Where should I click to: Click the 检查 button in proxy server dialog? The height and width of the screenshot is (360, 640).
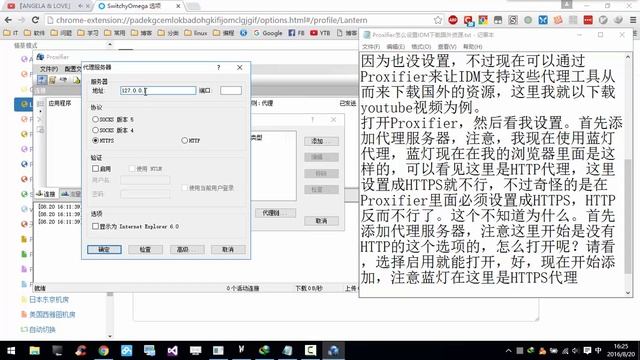click(145, 249)
